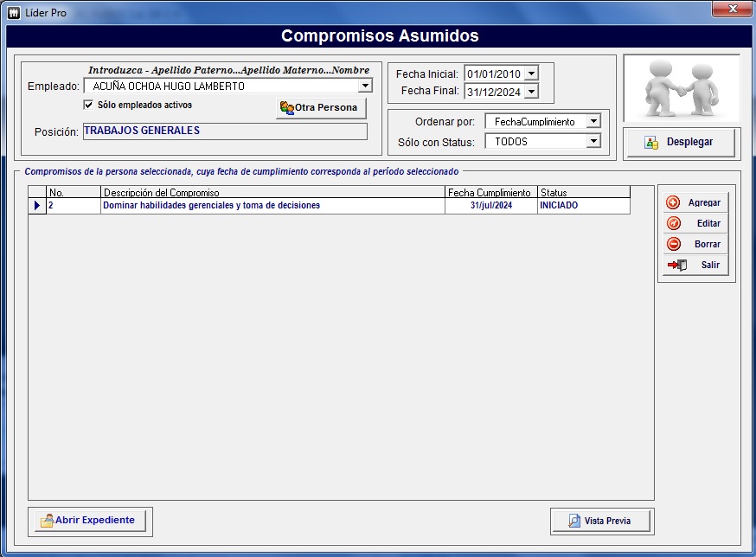Click the Descripción del Compromiso column header
Screen dimensions: 756x557
click(272, 192)
